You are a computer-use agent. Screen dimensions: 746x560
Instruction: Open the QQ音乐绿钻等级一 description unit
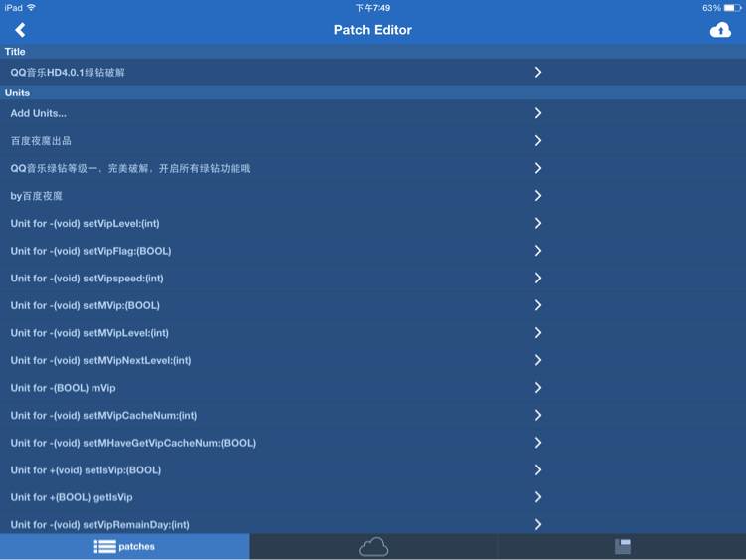[x=373, y=168]
